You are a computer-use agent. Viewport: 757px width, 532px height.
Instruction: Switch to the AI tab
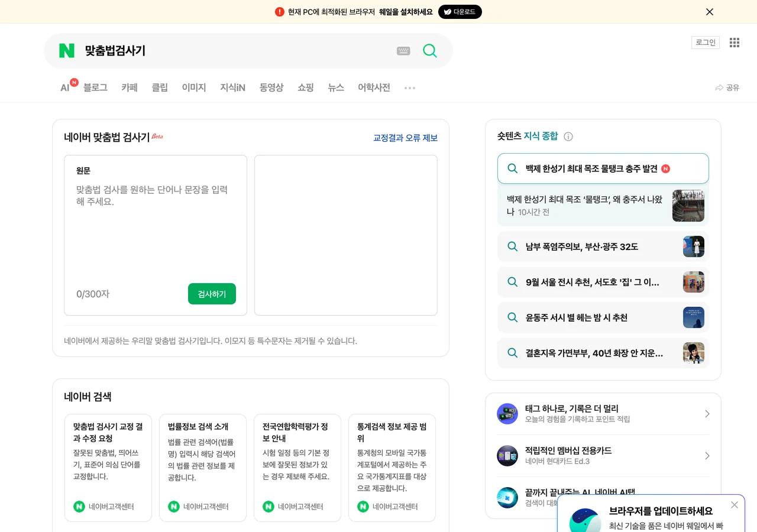[65, 87]
